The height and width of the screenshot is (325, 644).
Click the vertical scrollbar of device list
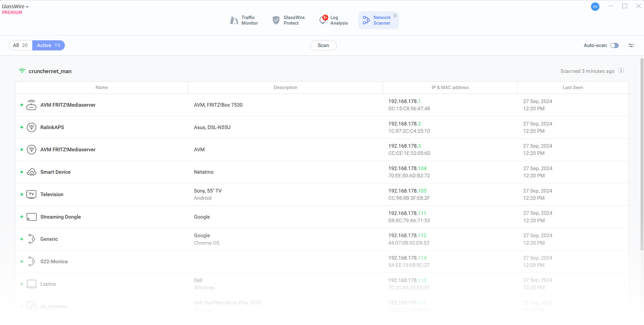(x=642, y=155)
